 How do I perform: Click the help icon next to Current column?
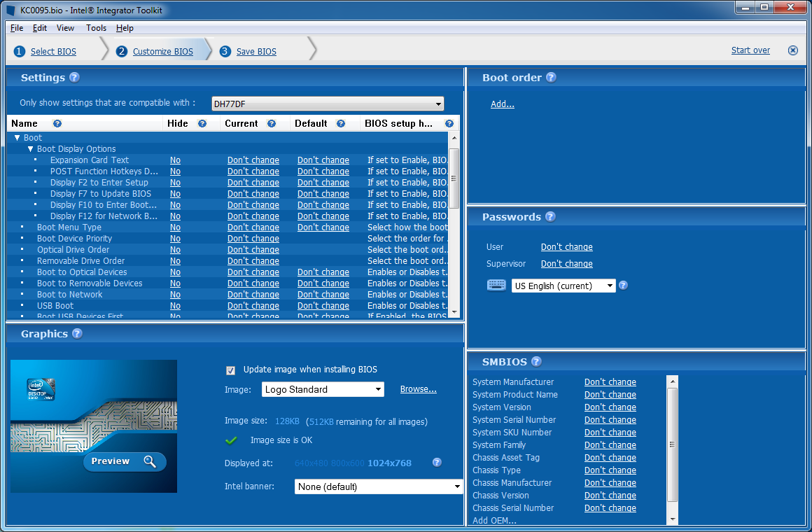pyautogui.click(x=272, y=124)
